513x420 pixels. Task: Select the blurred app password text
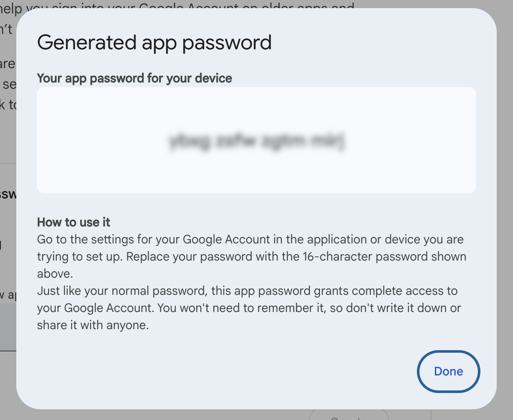coord(256,140)
